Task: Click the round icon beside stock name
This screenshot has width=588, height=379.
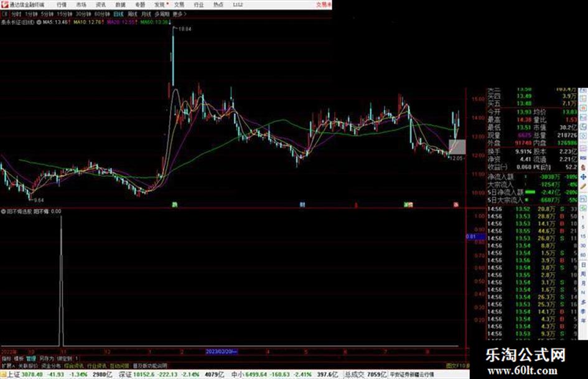Action: (x=39, y=22)
